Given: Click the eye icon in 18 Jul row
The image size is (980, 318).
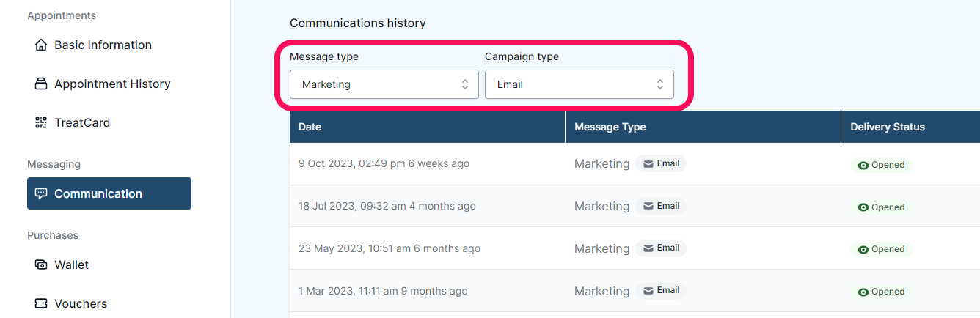Looking at the screenshot, I should click(863, 208).
